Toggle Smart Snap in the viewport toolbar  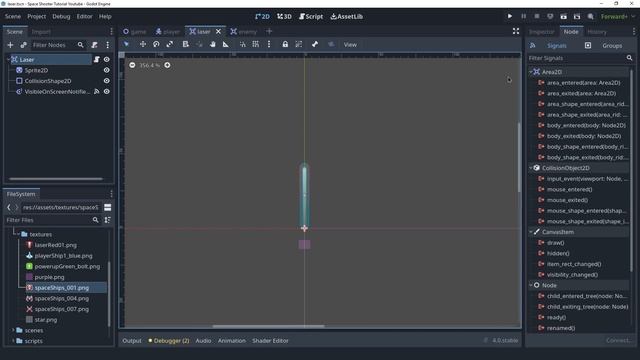click(x=243, y=44)
